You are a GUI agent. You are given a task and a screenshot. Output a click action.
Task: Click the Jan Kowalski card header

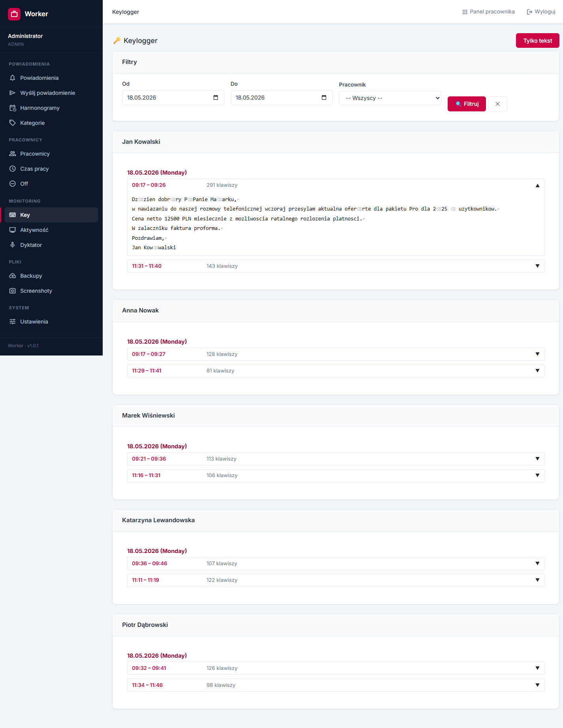(x=335, y=142)
